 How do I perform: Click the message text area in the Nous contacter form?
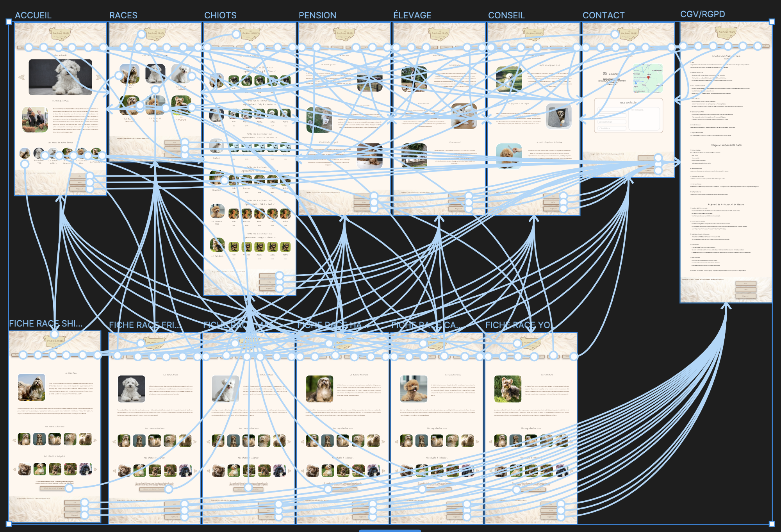point(644,119)
